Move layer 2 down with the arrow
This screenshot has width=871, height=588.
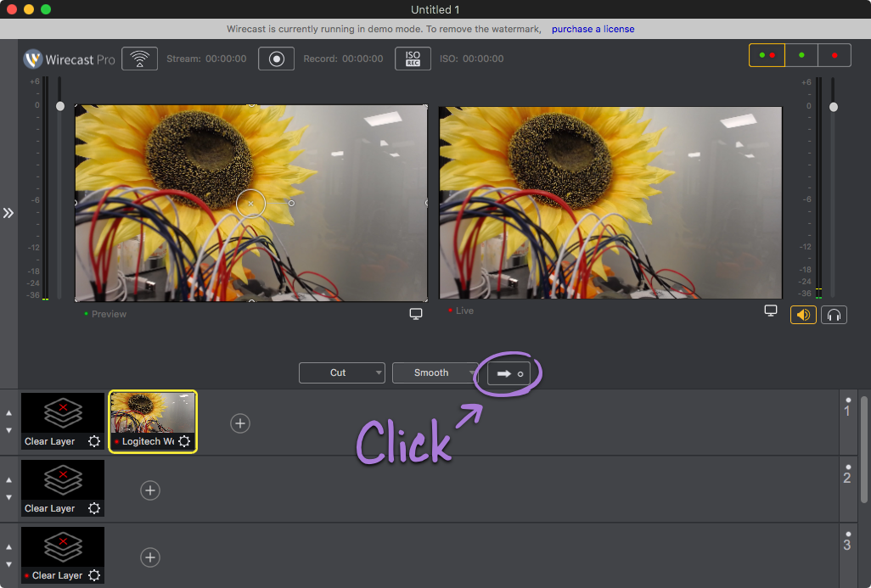[x=8, y=497]
